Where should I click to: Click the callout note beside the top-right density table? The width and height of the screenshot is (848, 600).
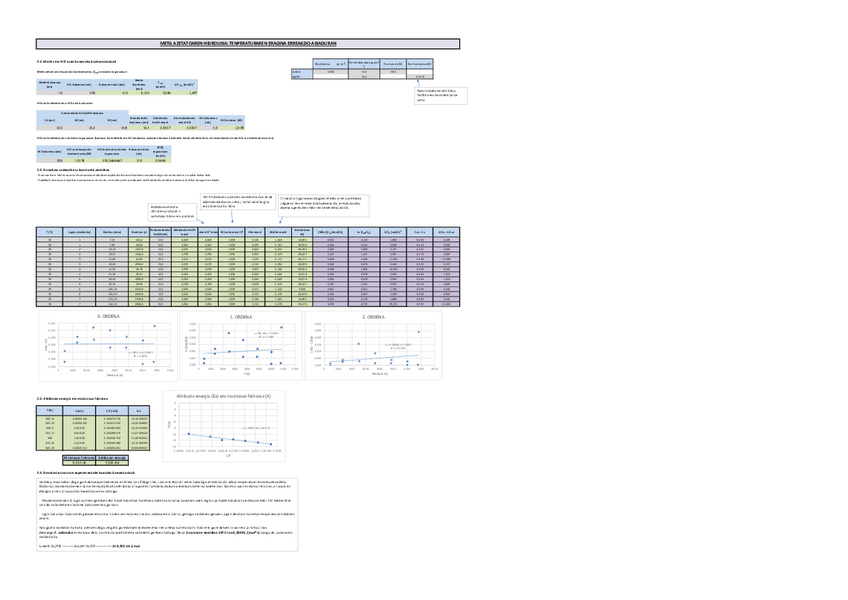(441, 96)
